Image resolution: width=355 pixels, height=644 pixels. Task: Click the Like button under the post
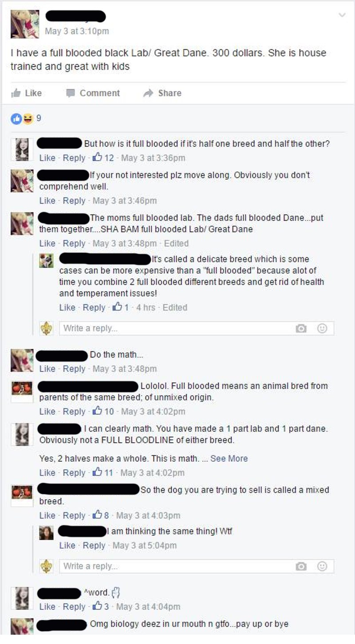point(27,93)
